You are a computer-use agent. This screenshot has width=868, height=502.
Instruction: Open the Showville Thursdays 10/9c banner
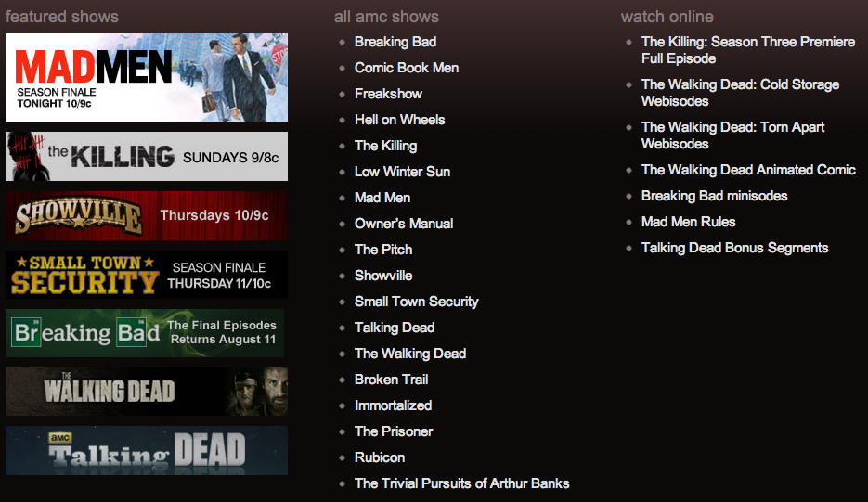147,215
